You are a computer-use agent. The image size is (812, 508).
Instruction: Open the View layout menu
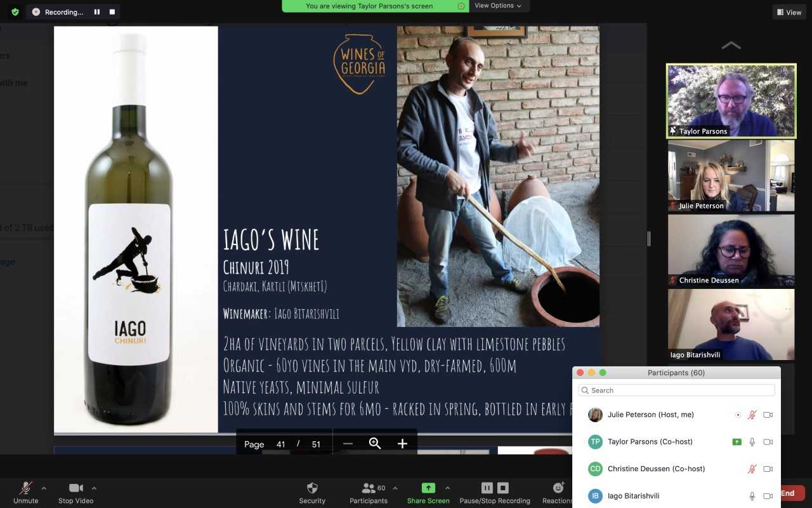[789, 12]
